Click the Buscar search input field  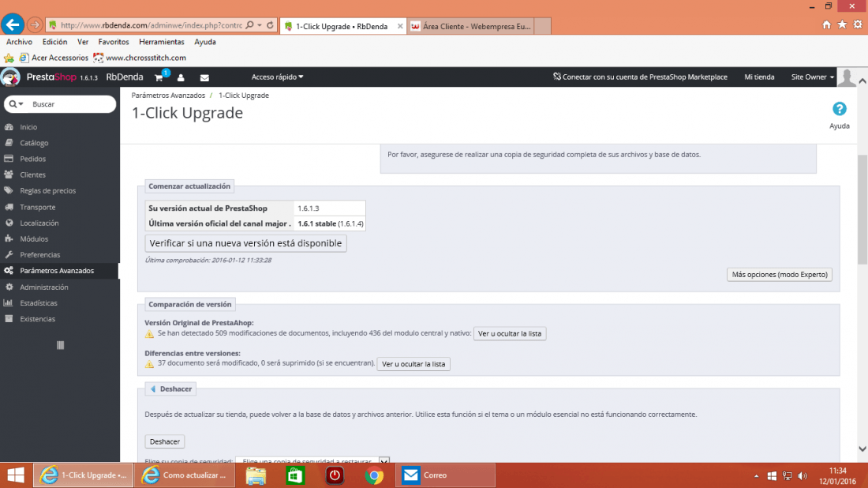(x=71, y=104)
